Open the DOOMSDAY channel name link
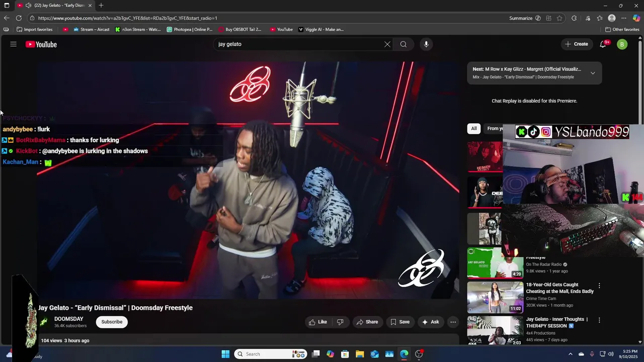Screen dimensions: 644x362 click(69, 319)
